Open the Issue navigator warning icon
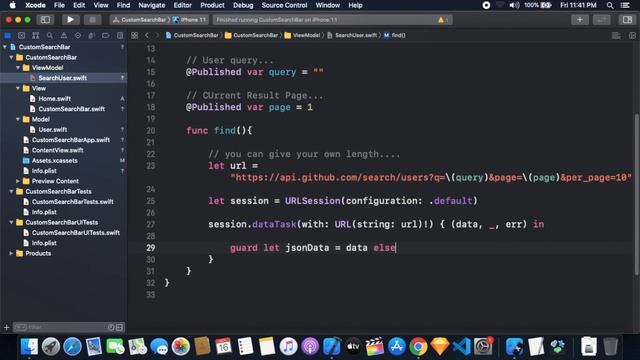 (64, 36)
